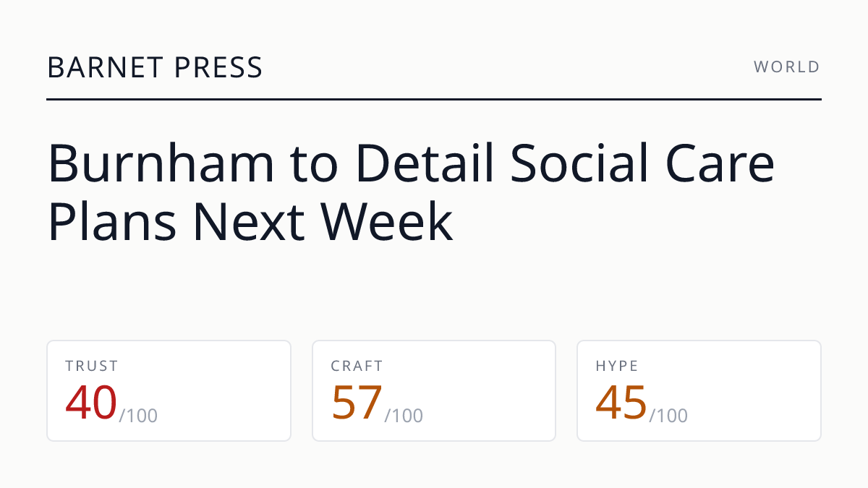The width and height of the screenshot is (868, 488).
Task: Click the BARNET PRESS masthead
Action: [x=155, y=67]
